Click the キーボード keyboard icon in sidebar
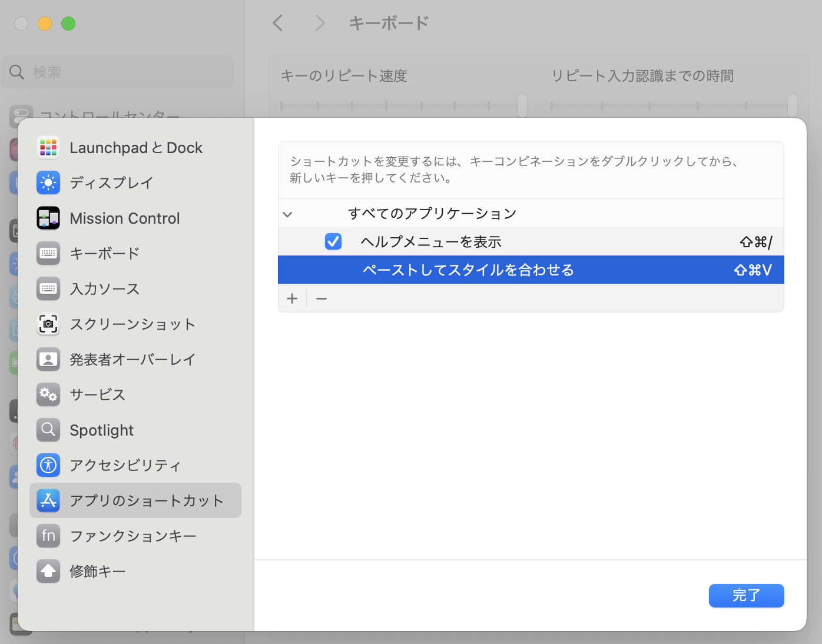The height and width of the screenshot is (644, 822). coord(48,254)
